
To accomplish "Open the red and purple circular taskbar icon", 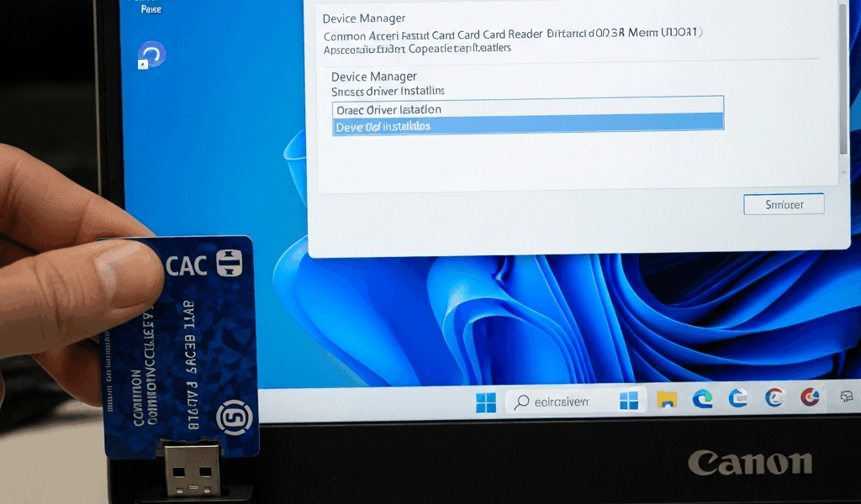I will 810,396.
